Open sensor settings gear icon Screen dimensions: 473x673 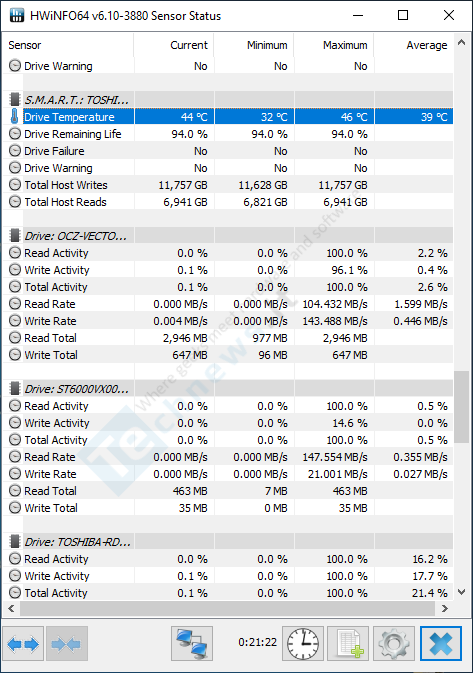pos(394,643)
